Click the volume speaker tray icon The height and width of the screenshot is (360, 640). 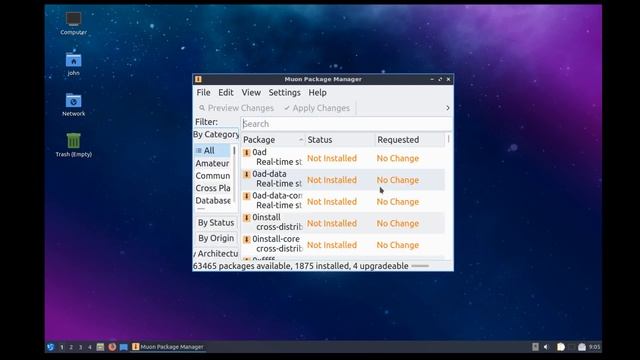coord(547,347)
